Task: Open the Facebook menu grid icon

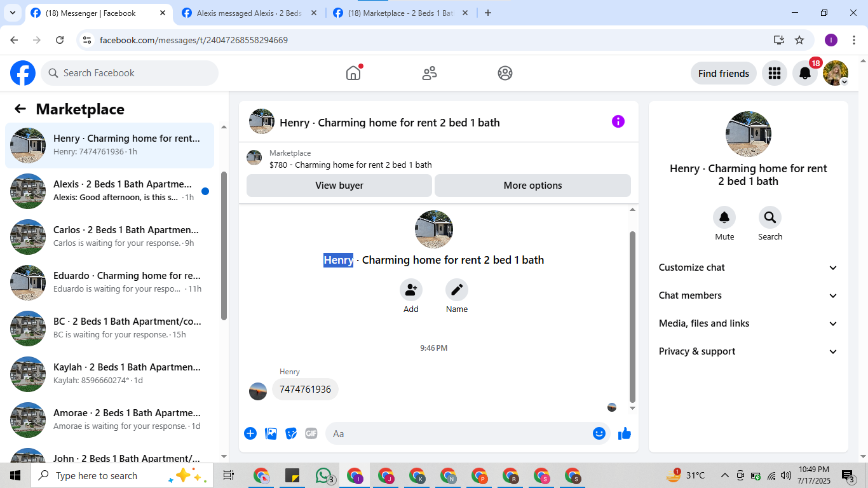Action: [x=774, y=73]
